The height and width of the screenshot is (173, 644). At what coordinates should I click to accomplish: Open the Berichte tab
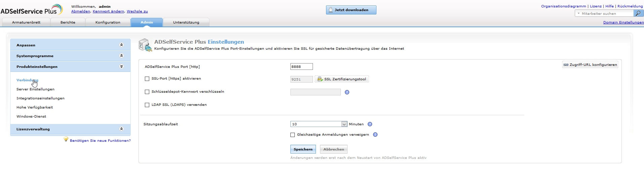coord(68,22)
